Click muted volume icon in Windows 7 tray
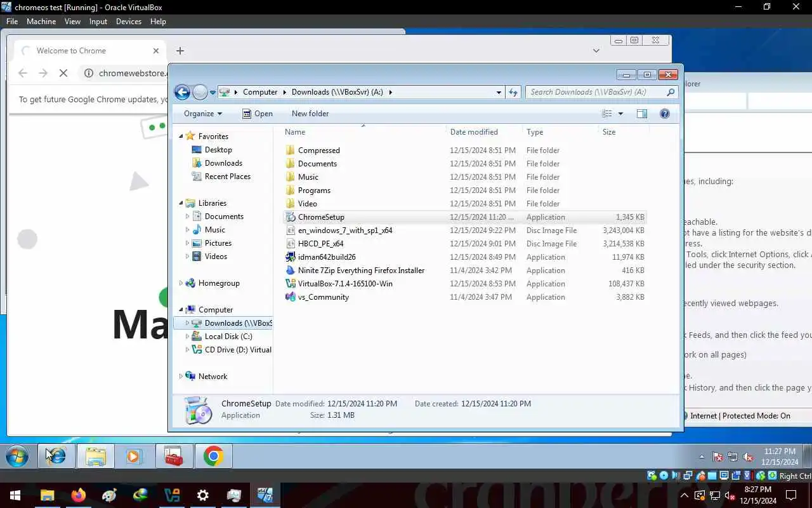The image size is (812, 508). point(748,457)
